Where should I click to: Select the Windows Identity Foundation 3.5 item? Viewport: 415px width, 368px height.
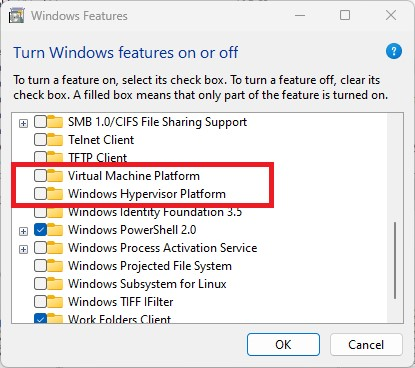pos(155,212)
